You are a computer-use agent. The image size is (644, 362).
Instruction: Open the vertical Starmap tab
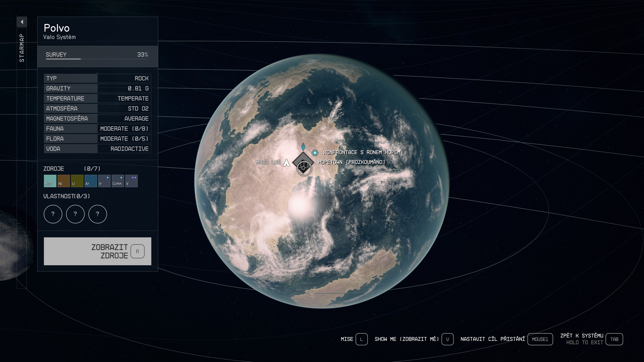pos(22,48)
